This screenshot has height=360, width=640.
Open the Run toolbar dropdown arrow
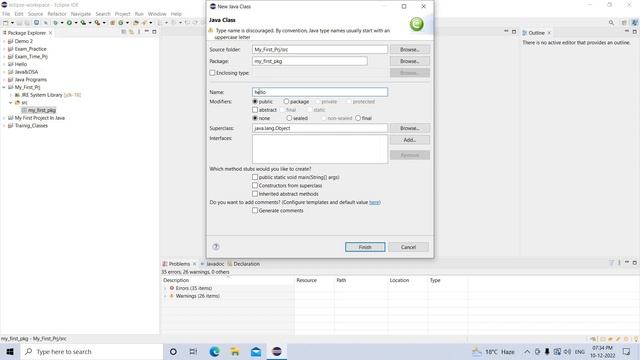click(76, 23)
